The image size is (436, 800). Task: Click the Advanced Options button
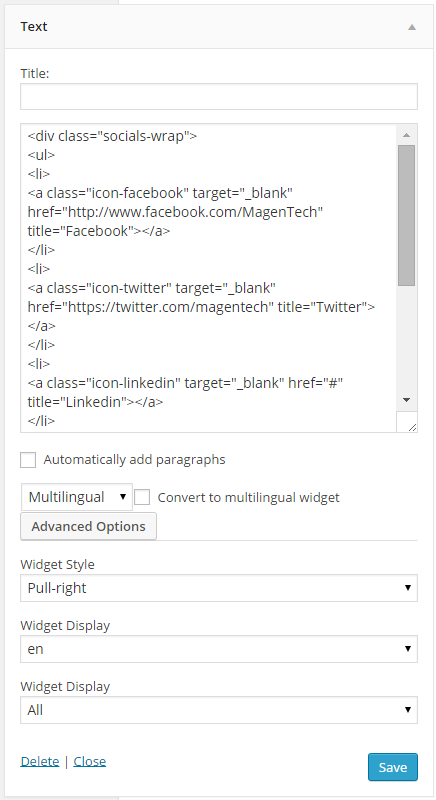[88, 527]
